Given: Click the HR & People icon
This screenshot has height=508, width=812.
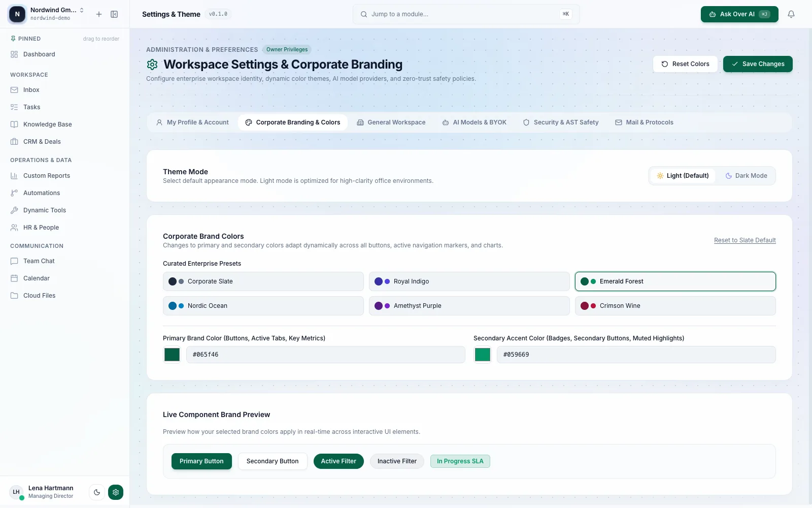Looking at the screenshot, I should (14, 228).
